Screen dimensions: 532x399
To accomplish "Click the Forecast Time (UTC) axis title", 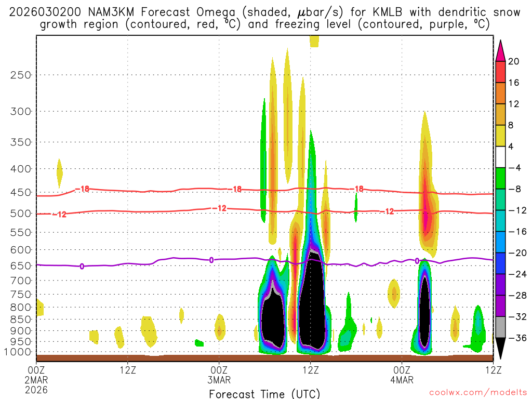I will point(264,394).
